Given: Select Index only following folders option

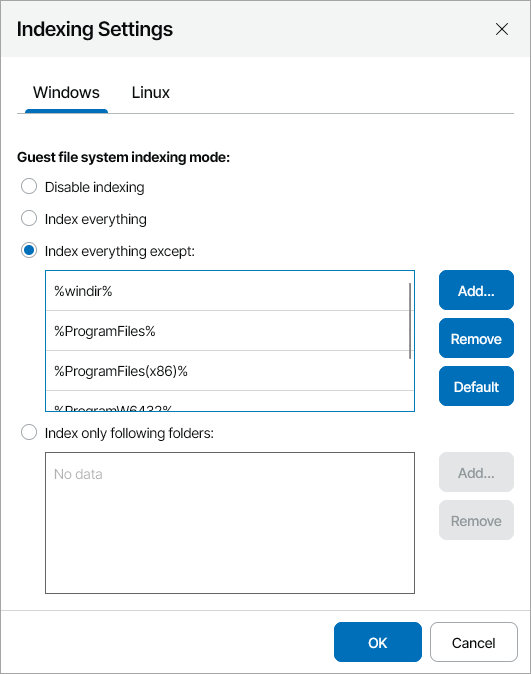Looking at the screenshot, I should click(x=29, y=432).
